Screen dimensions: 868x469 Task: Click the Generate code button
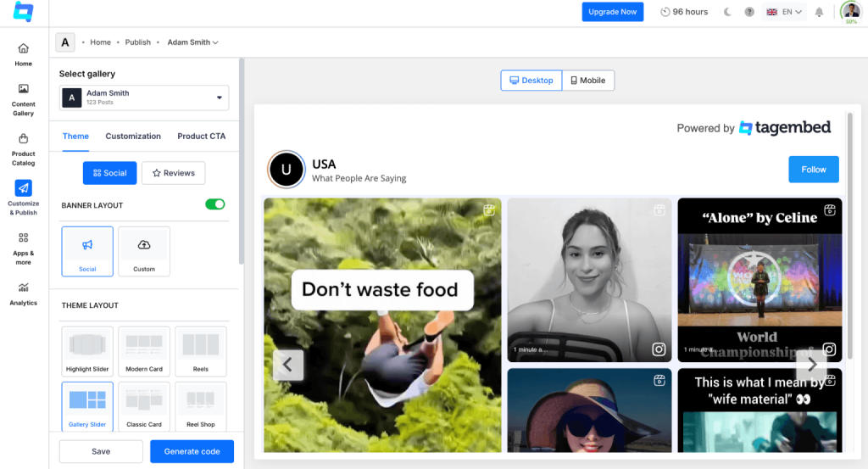coord(192,451)
